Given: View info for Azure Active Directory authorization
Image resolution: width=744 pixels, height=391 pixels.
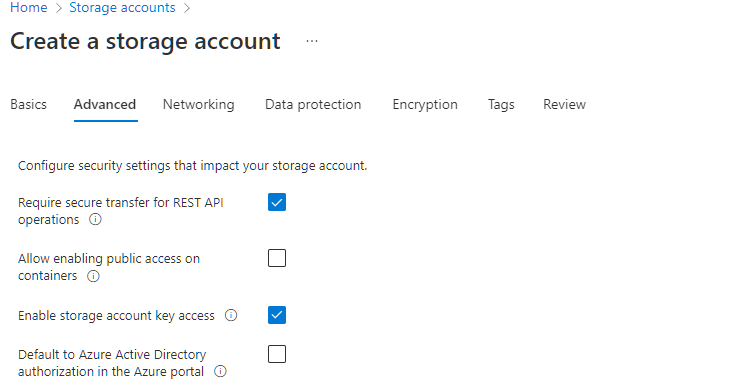Looking at the screenshot, I should pos(220,371).
